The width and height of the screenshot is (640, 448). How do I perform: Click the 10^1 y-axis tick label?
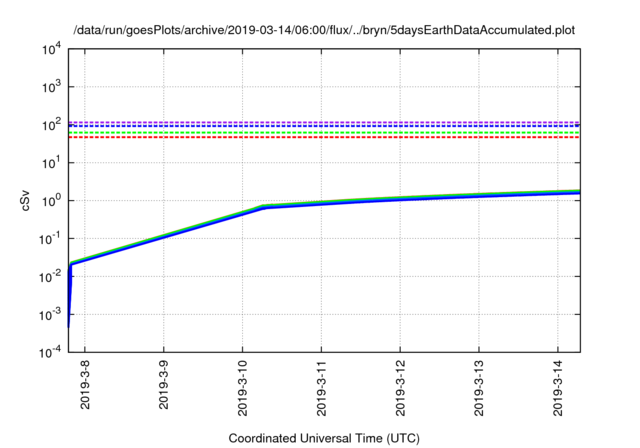(x=51, y=163)
